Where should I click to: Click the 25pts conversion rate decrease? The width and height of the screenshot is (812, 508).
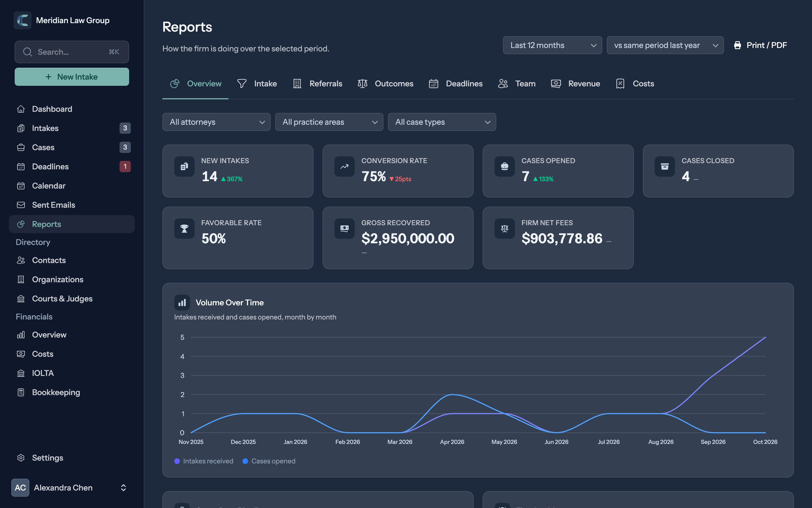point(400,179)
